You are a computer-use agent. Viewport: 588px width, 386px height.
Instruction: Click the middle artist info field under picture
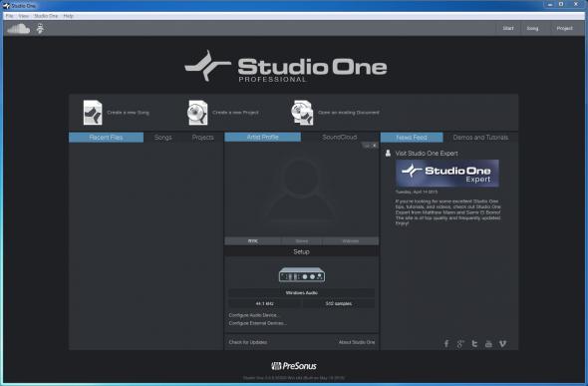click(x=302, y=240)
